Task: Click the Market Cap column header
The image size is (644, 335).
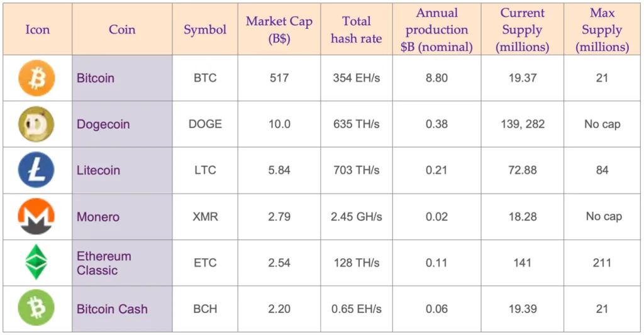Action: point(279,30)
